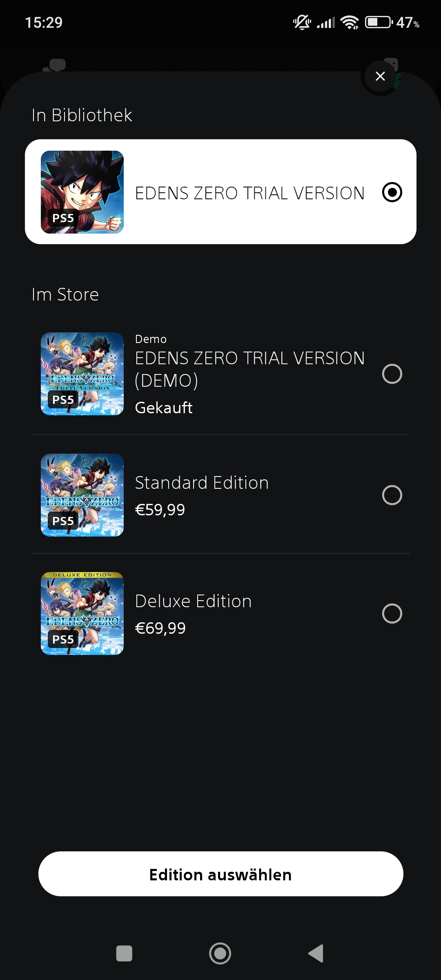Image resolution: width=441 pixels, height=980 pixels.
Task: Choose the Deluxe Edition radio button
Action: click(x=392, y=613)
